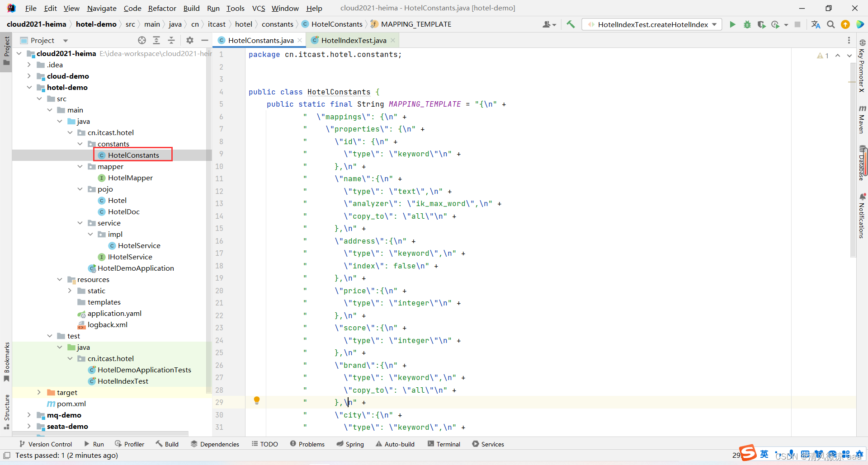Screen dimensions: 868x465
Task: Click the warning indicator in editor
Action: coord(823,56)
